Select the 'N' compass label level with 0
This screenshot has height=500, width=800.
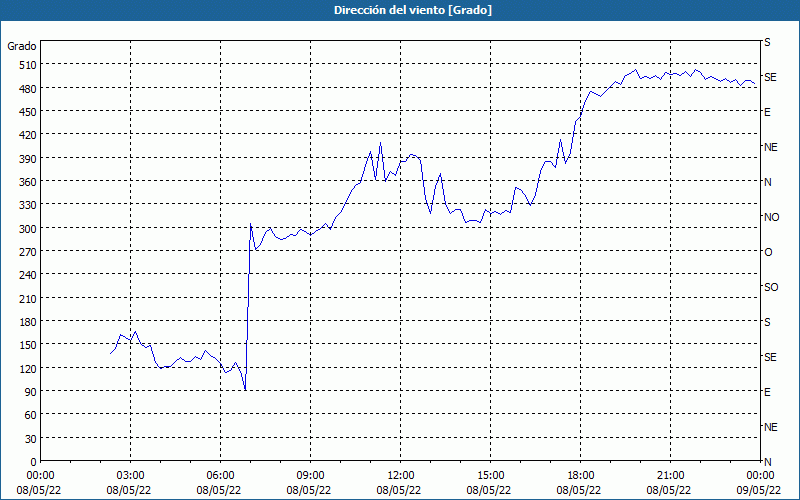pos(767,462)
